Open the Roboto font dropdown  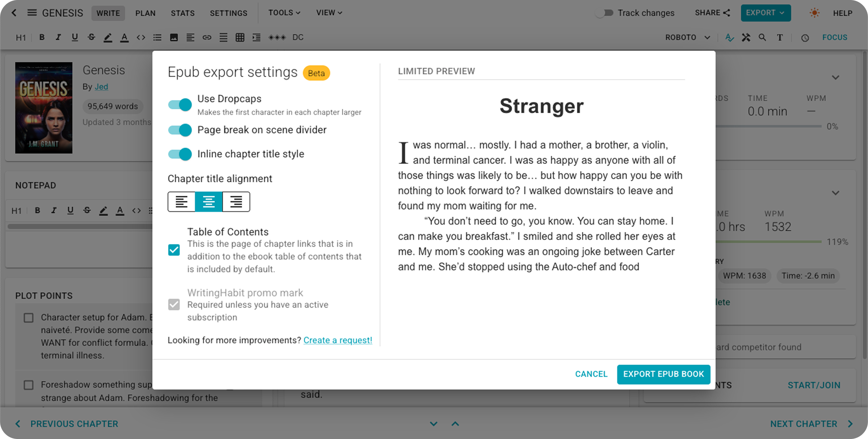(687, 37)
